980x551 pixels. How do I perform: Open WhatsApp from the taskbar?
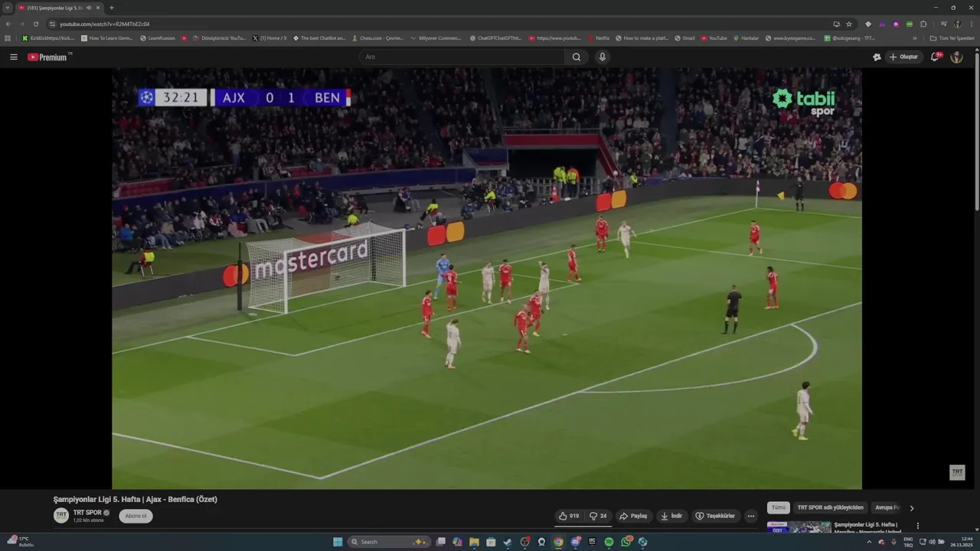626,542
